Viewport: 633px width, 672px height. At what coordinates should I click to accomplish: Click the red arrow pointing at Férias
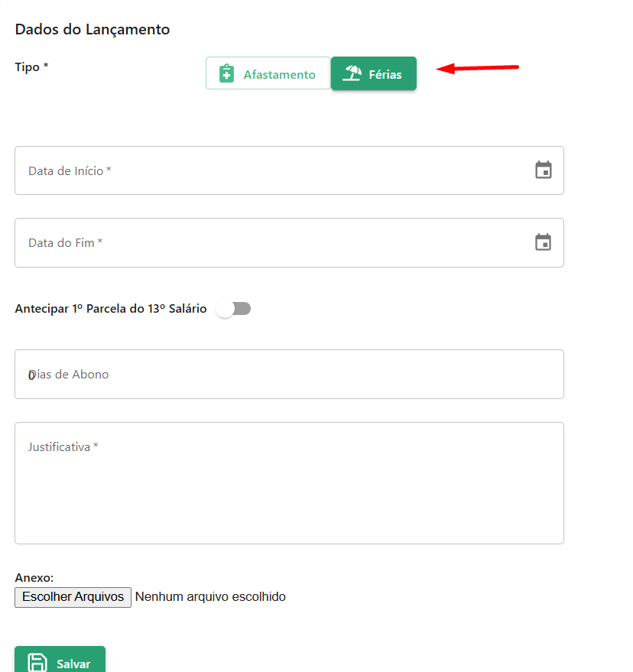click(478, 68)
